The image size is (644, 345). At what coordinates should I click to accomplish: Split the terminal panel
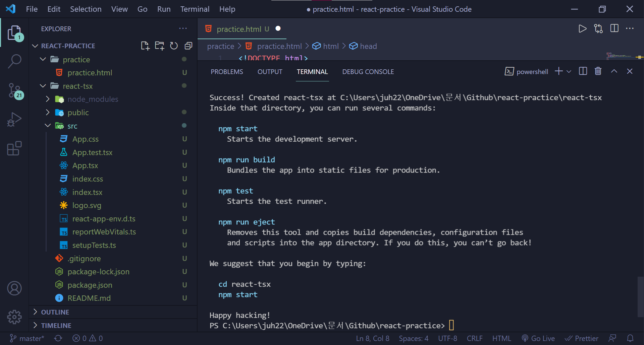click(583, 71)
